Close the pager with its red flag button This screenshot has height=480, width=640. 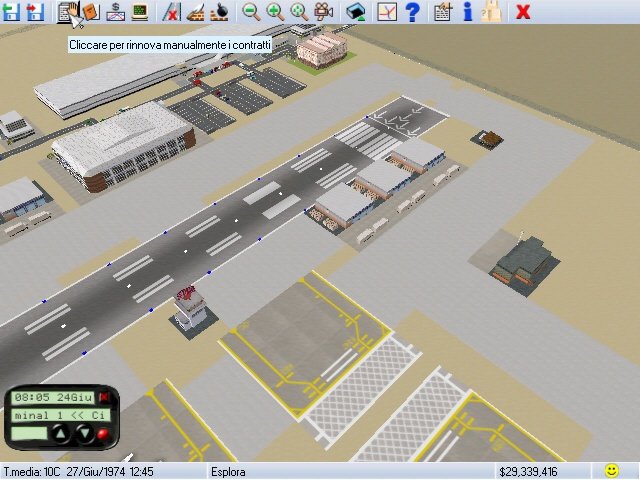pos(102,398)
